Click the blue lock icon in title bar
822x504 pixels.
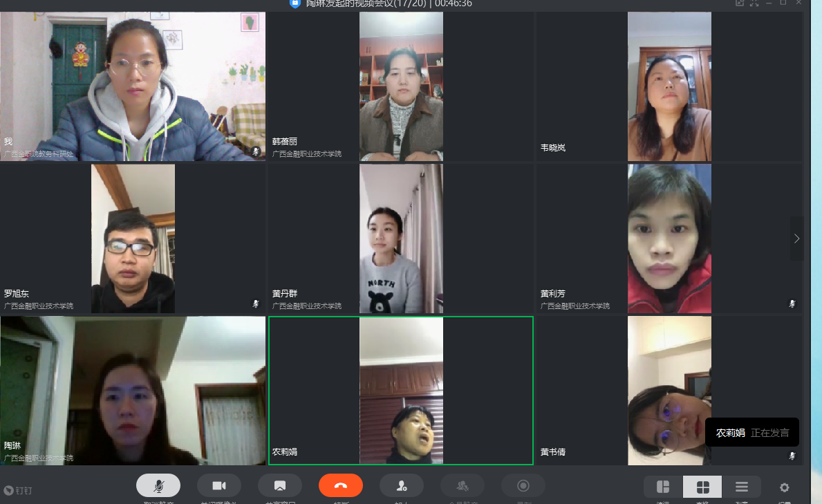tap(295, 3)
